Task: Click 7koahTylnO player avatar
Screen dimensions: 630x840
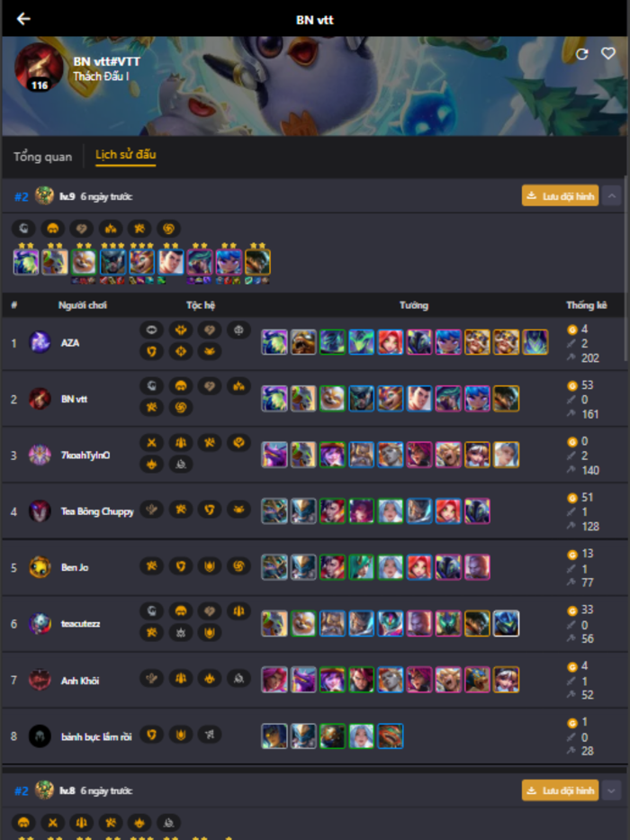Action: pyautogui.click(x=40, y=455)
